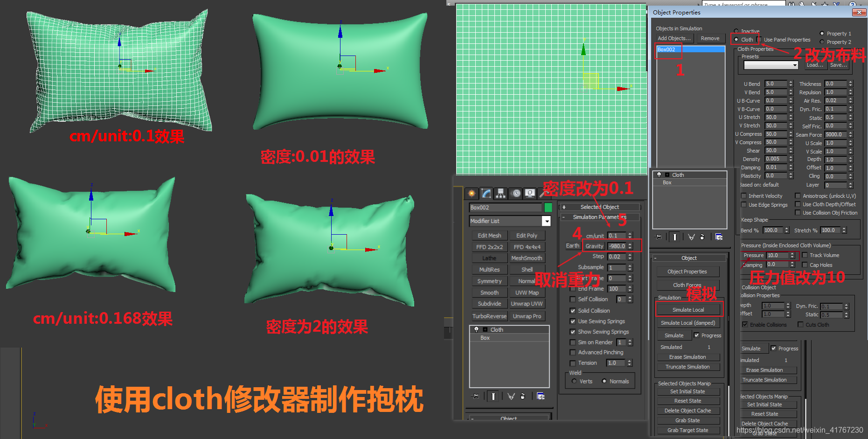This screenshot has width=868, height=439.
Task: Click Add Objects... button
Action: click(x=674, y=38)
